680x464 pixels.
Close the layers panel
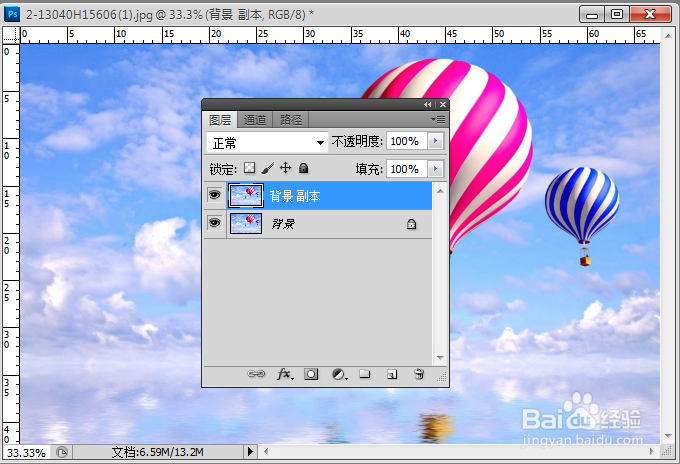click(443, 105)
